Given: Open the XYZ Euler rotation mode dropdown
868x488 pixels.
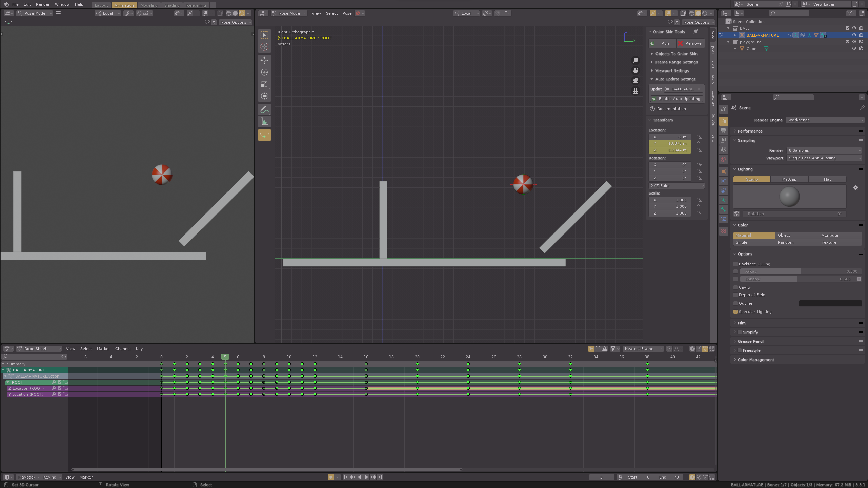Looking at the screenshot, I should click(x=676, y=186).
